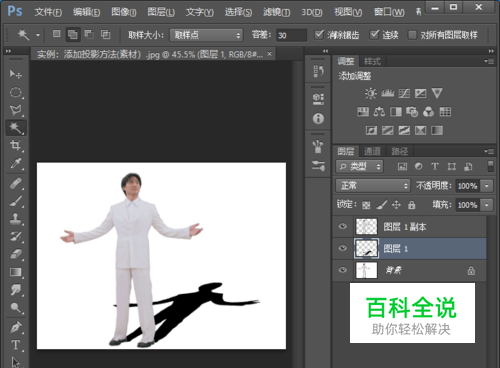Add a Black & White adjustment
This screenshot has width=500, height=368.
click(x=396, y=112)
